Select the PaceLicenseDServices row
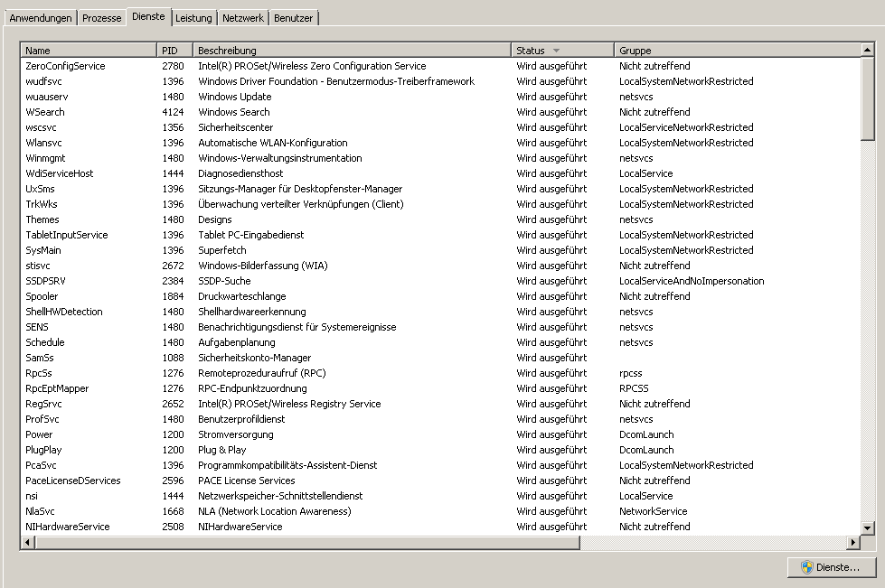Viewport: 885px width, 588px height. coord(441,481)
